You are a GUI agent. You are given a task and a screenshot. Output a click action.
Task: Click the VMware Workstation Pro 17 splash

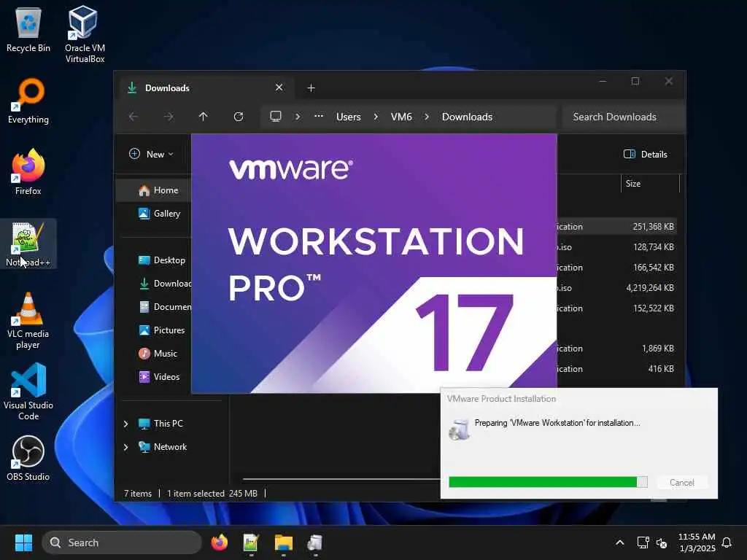(x=374, y=263)
